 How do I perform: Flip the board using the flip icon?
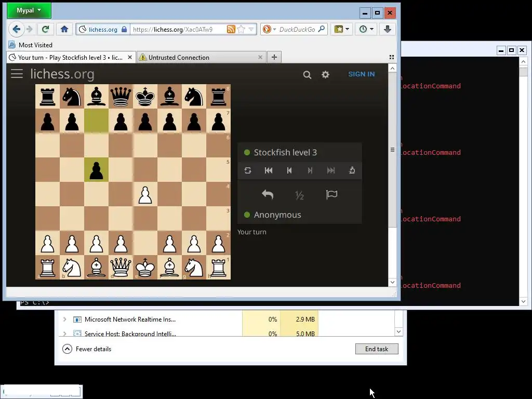pos(248,170)
